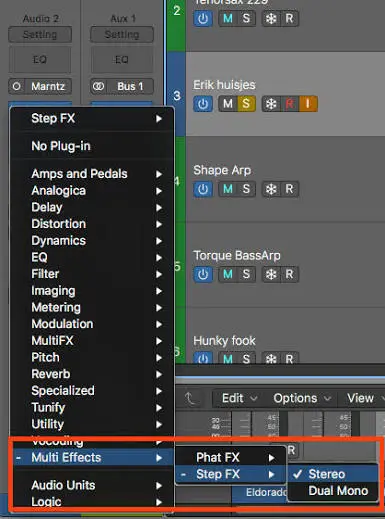385x519 pixels.
Task: Click the stereo format icon beside Bus 1
Action: coord(98,86)
